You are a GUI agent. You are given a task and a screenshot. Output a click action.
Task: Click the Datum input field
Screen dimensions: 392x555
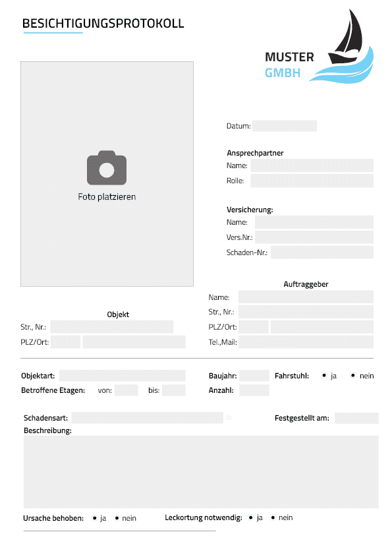[x=285, y=126]
